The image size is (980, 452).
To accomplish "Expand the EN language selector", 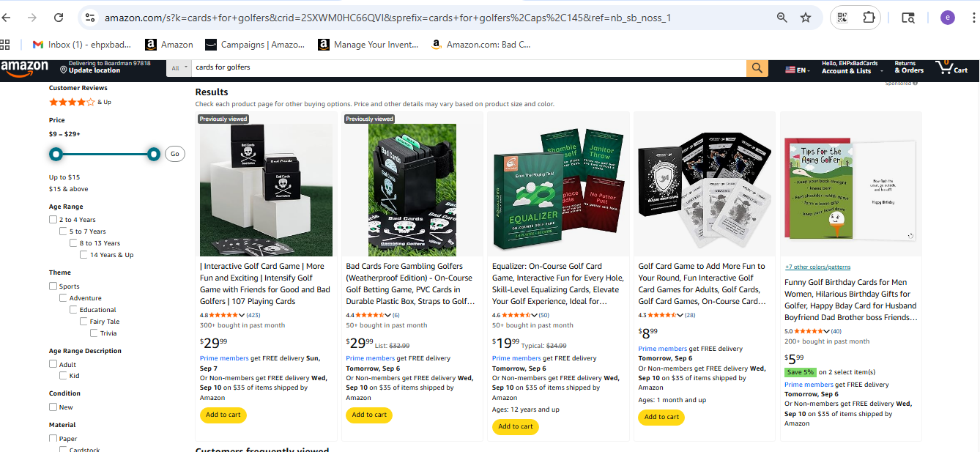I will pos(798,70).
